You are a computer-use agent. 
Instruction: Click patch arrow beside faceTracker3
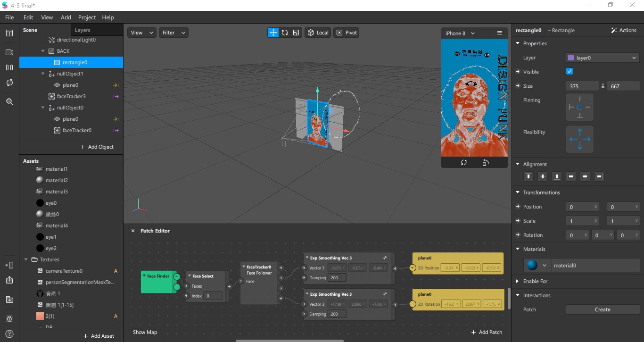(116, 96)
